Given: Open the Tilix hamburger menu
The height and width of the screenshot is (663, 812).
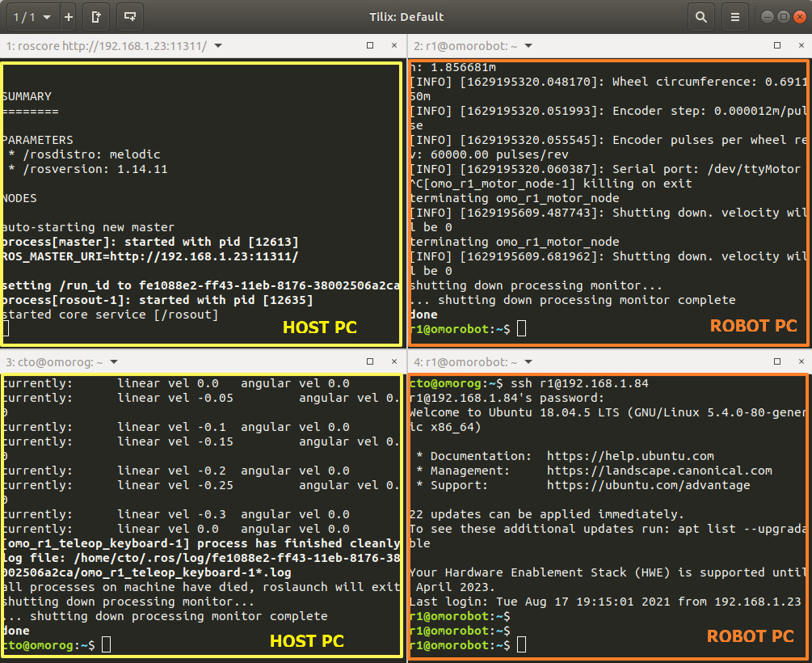Looking at the screenshot, I should pyautogui.click(x=734, y=17).
